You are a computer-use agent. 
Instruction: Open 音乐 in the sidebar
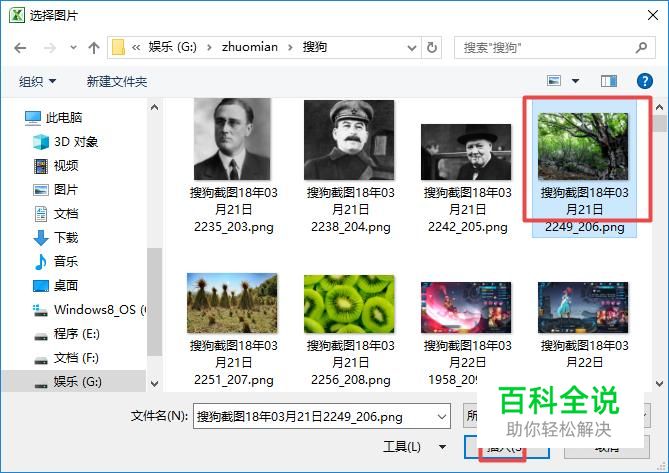[55, 261]
